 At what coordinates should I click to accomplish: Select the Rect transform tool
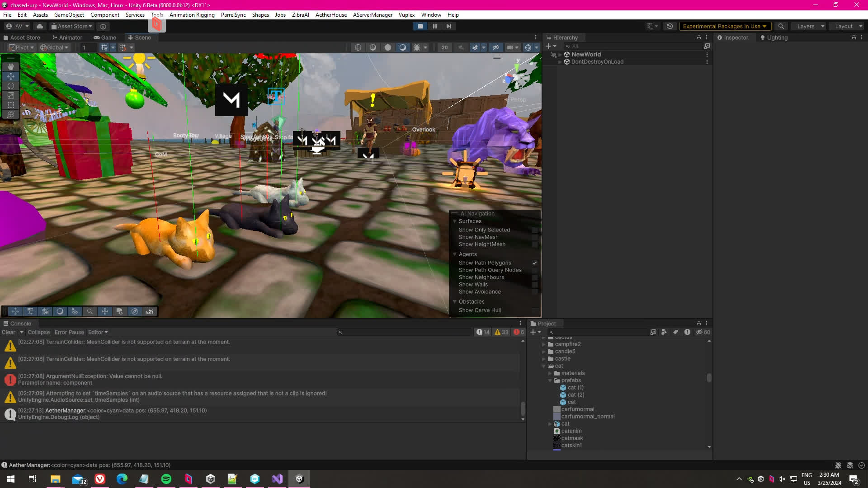coord(11,105)
